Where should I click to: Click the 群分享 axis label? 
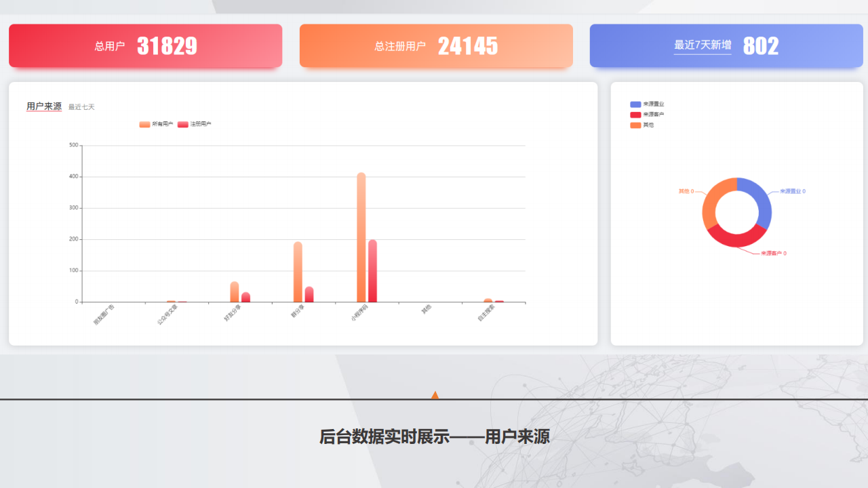click(298, 312)
